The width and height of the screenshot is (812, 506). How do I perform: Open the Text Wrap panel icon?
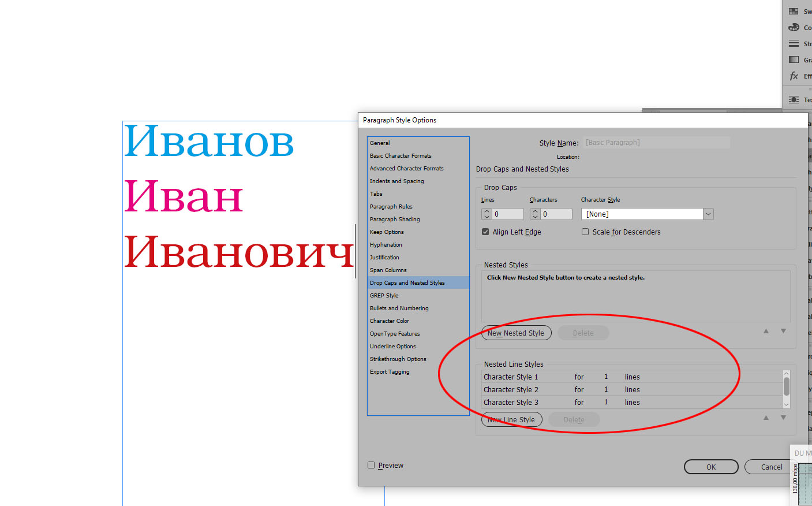click(794, 100)
